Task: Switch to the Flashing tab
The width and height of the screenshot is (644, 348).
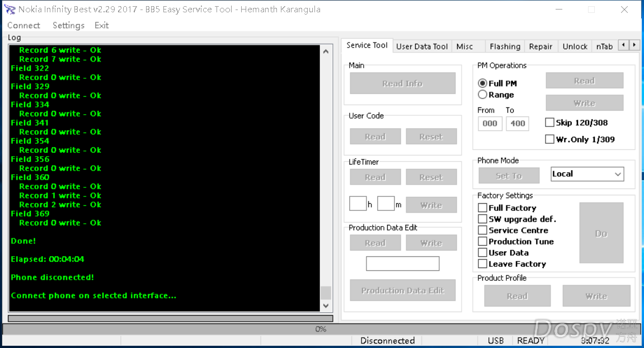Action: (x=505, y=46)
